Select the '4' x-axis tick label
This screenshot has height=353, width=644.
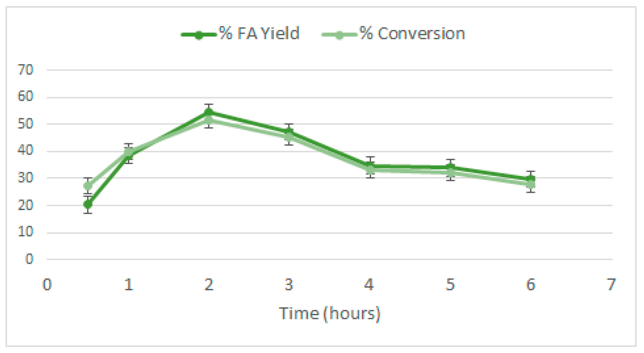(369, 285)
